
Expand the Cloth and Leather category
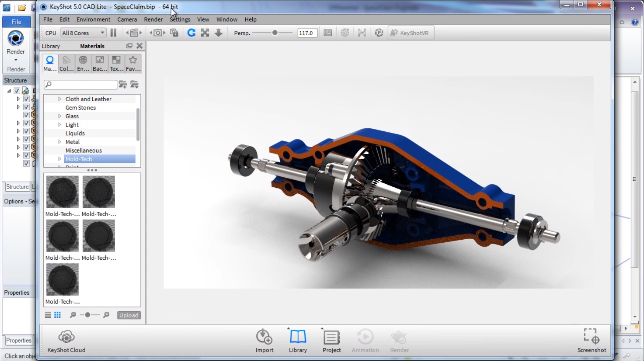tap(60, 99)
